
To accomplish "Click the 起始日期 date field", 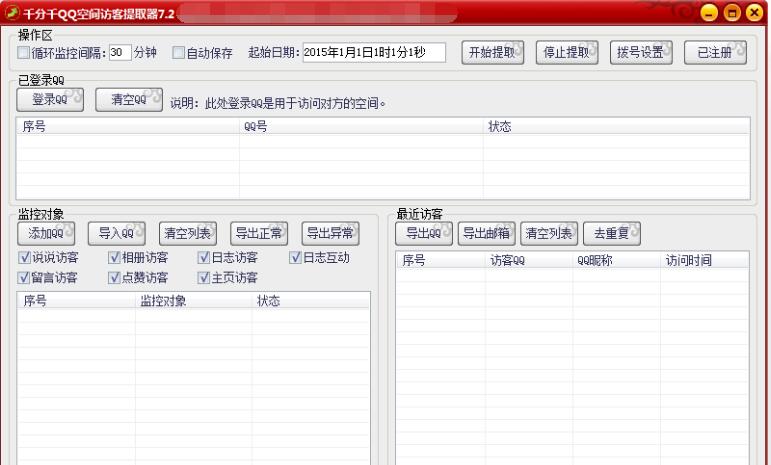I will coord(374,52).
